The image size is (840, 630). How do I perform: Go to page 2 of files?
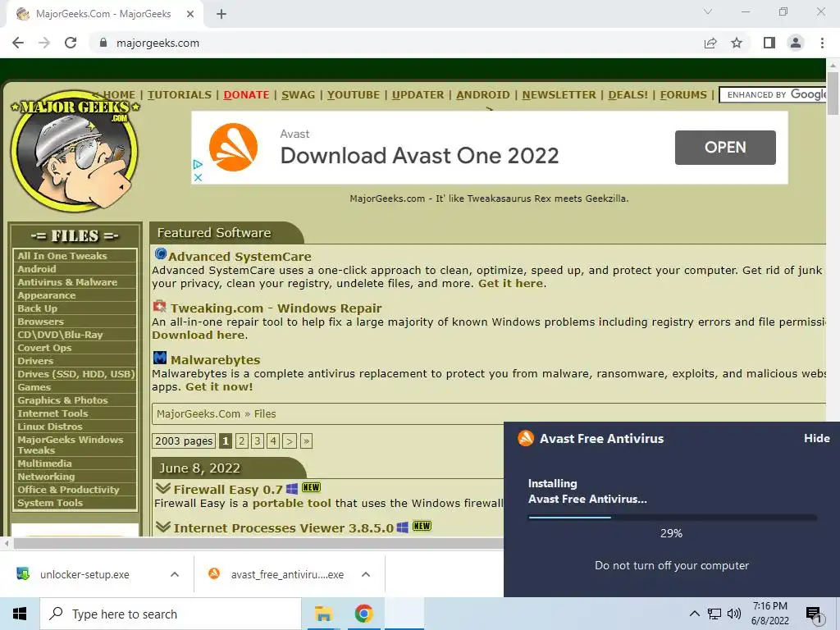pyautogui.click(x=242, y=441)
